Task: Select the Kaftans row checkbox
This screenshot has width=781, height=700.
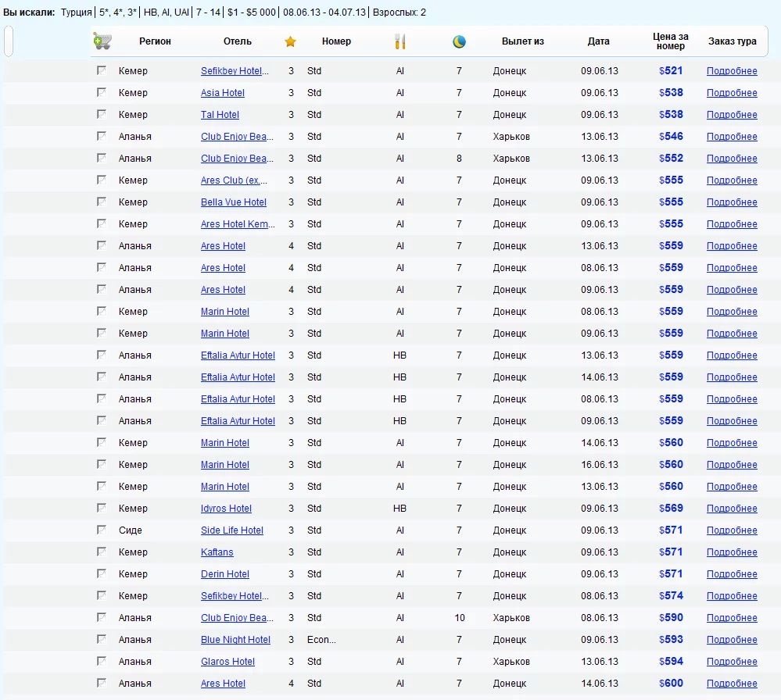Action: pos(102,552)
